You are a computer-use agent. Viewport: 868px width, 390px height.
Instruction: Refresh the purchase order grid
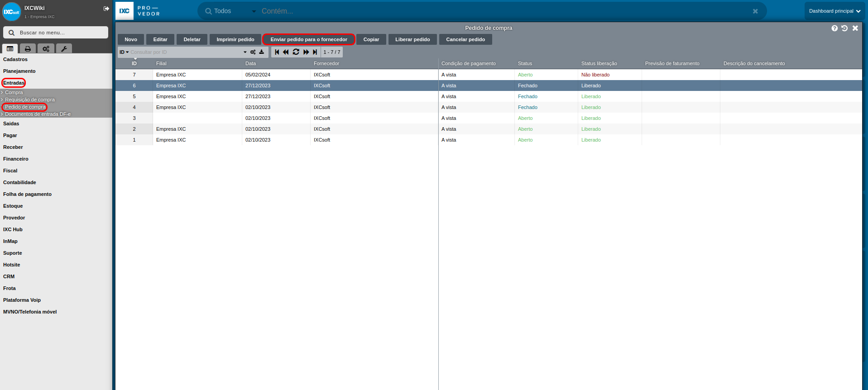coord(296,52)
